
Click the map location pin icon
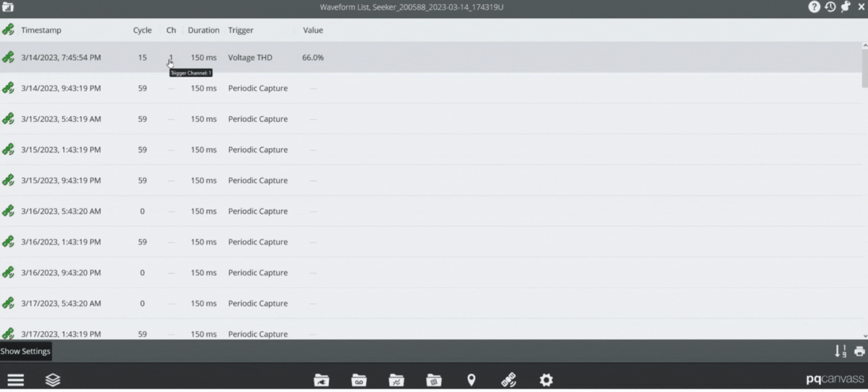coord(471,380)
